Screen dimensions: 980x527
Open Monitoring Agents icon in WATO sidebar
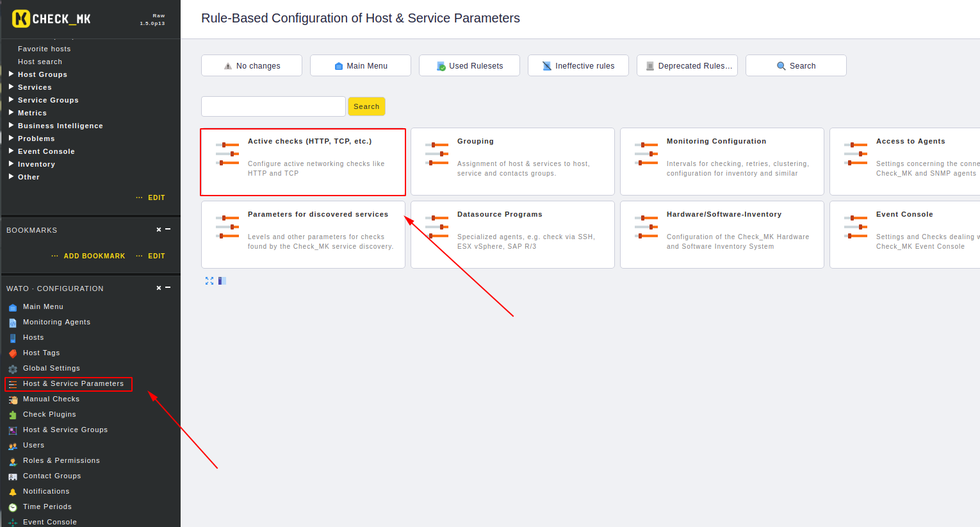point(13,322)
